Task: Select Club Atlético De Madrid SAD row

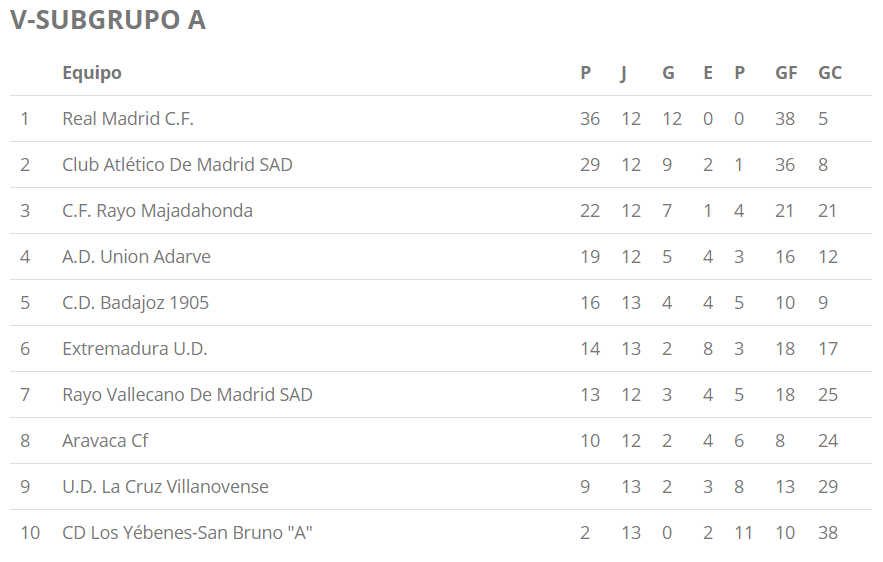Action: pos(177,165)
